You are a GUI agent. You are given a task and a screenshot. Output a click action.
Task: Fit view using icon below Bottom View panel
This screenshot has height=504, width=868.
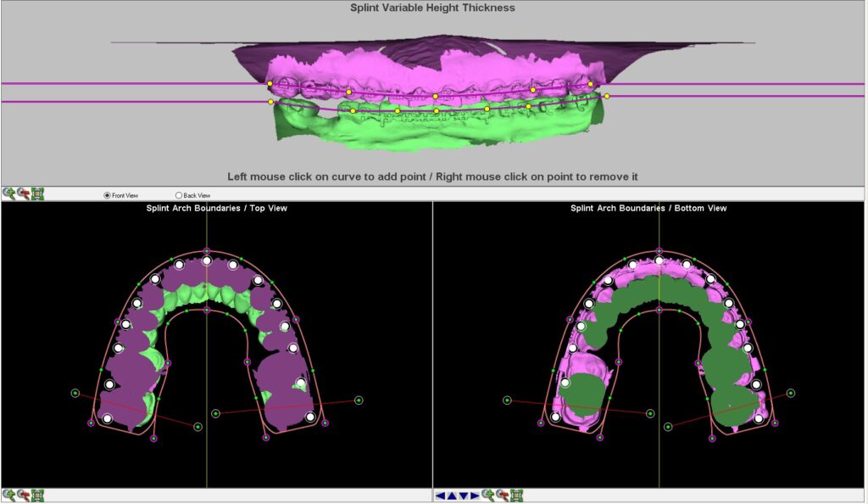tap(516, 496)
